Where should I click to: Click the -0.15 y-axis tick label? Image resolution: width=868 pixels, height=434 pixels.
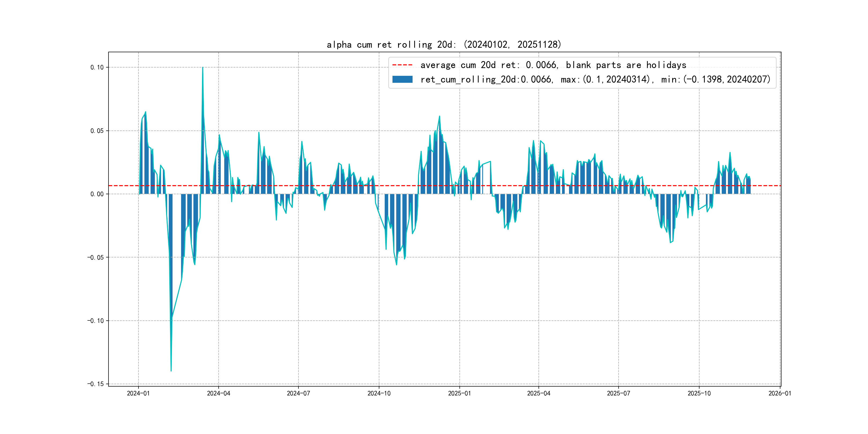95,384
